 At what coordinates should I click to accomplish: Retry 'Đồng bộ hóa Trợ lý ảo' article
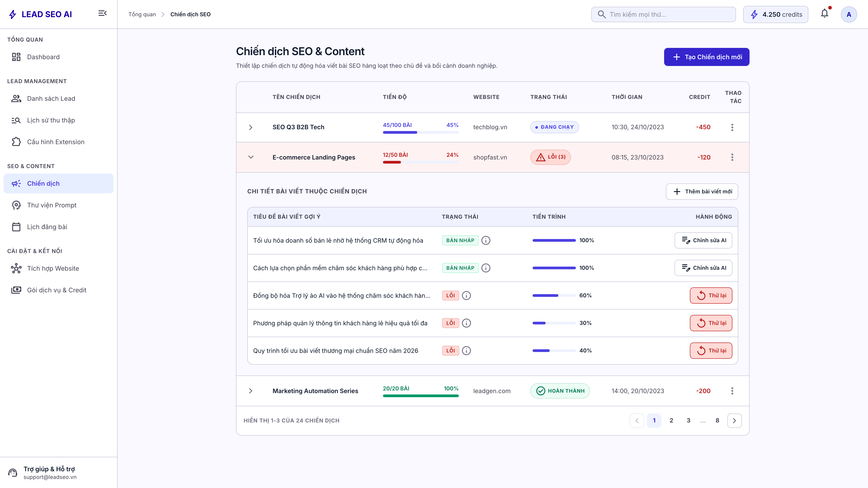point(711,296)
